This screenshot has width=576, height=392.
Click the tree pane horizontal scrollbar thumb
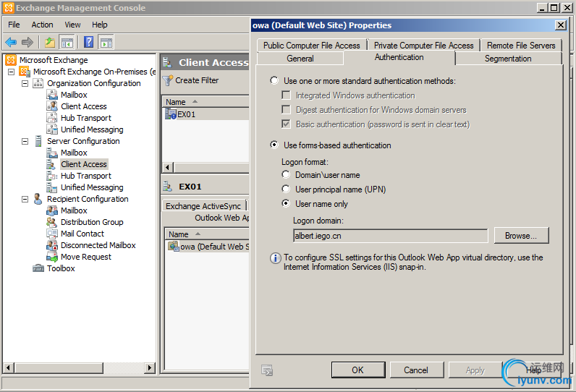point(59,367)
